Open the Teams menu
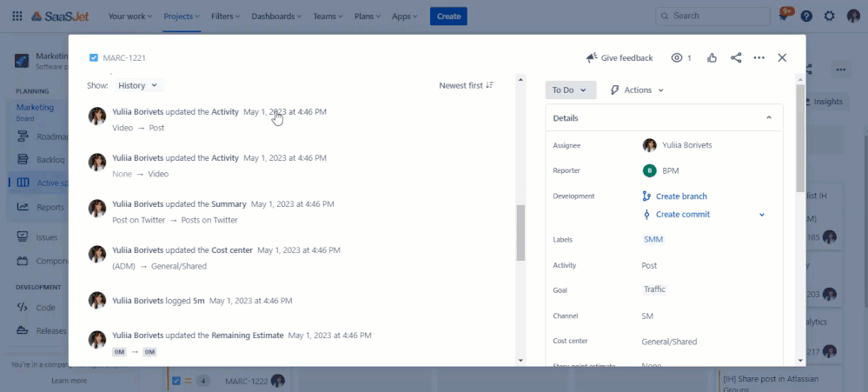Viewport: 868px width, 392px height. (328, 16)
